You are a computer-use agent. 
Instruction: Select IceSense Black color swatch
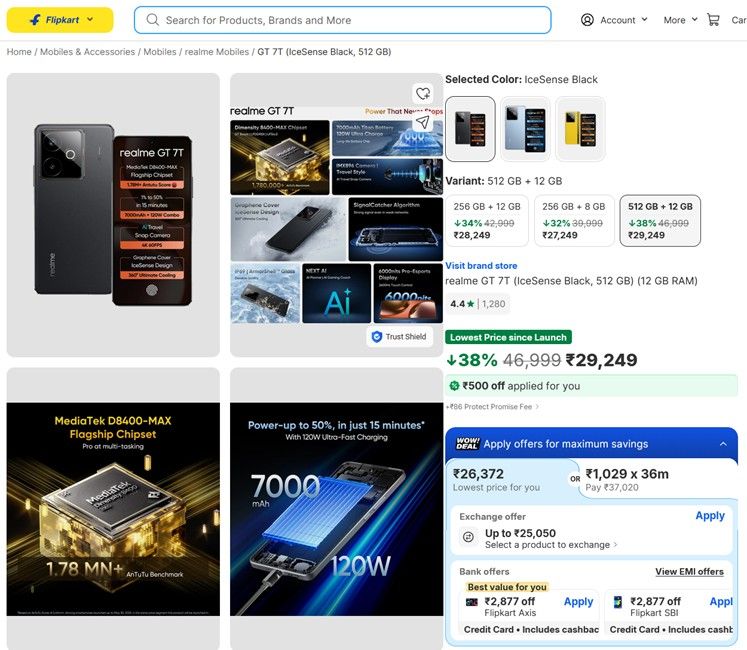[x=470, y=129]
